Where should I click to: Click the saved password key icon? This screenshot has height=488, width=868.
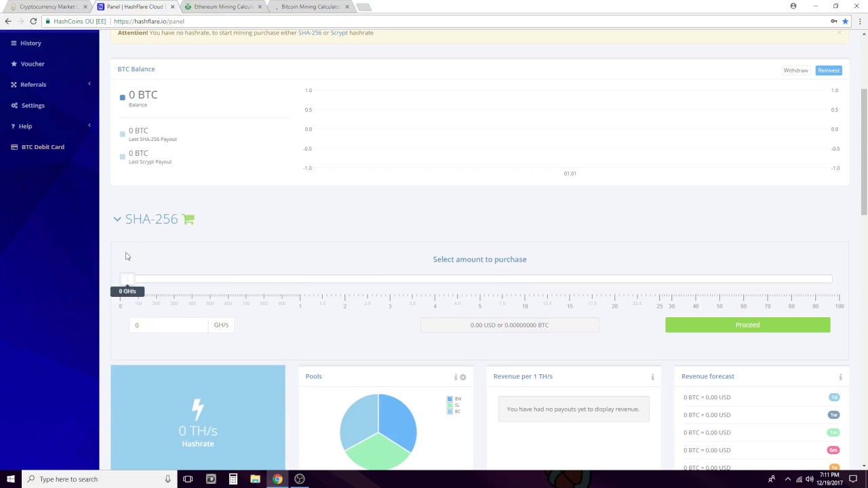coord(833,21)
